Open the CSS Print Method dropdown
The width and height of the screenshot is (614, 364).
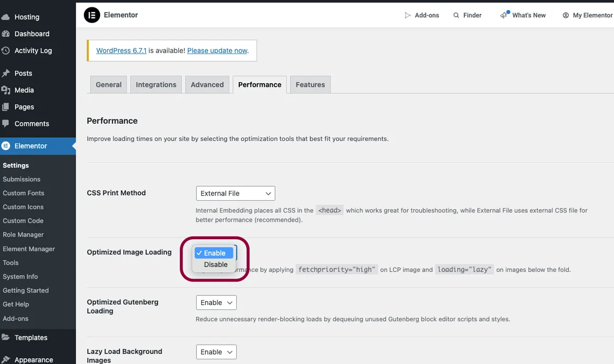coord(236,194)
